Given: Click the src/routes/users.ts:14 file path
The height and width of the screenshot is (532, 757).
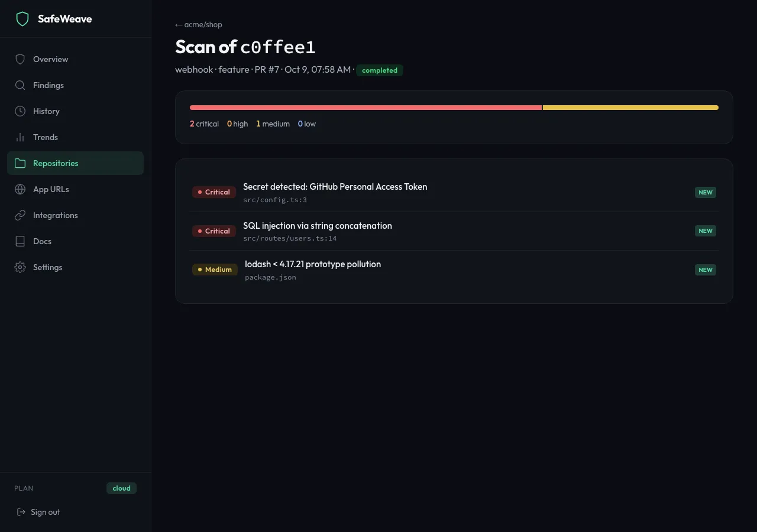Looking at the screenshot, I should point(290,239).
